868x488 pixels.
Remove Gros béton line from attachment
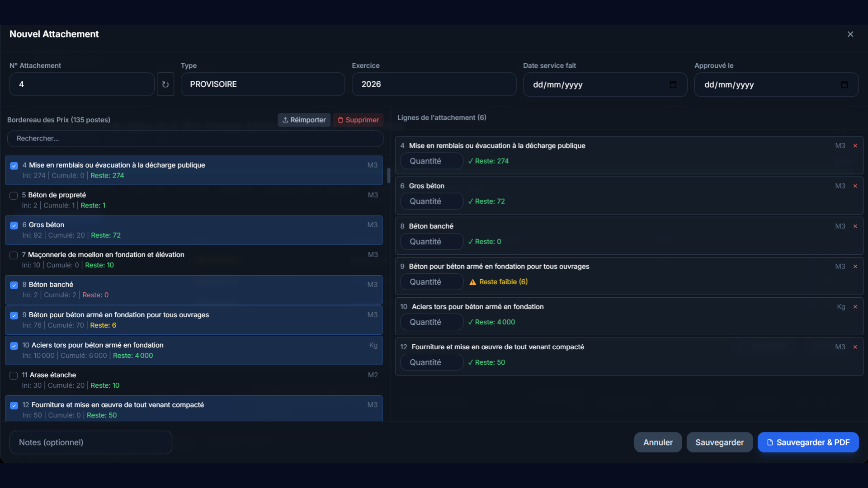click(x=855, y=186)
